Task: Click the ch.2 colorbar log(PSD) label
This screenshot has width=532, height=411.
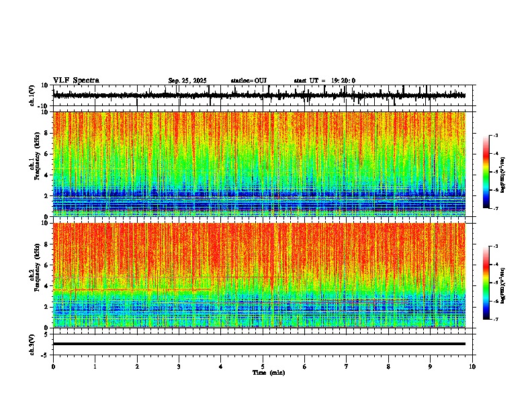Action: 502,286
